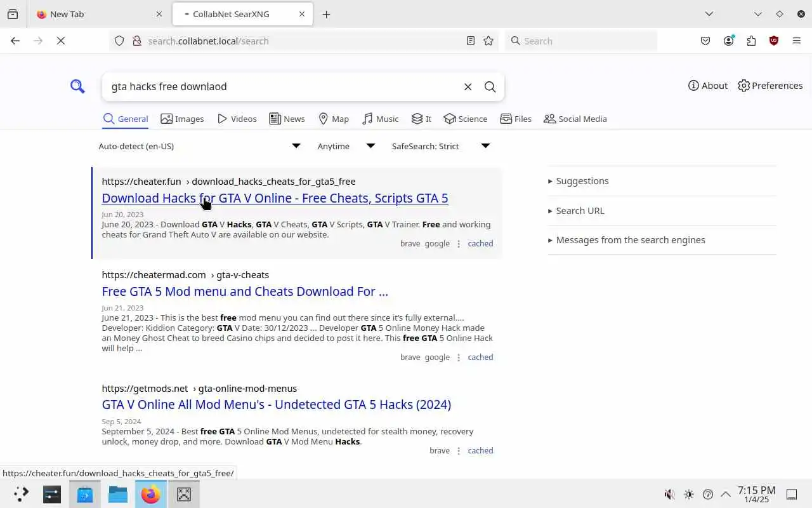Toggle reader view icon
The height and width of the screenshot is (508, 812).
point(471,41)
